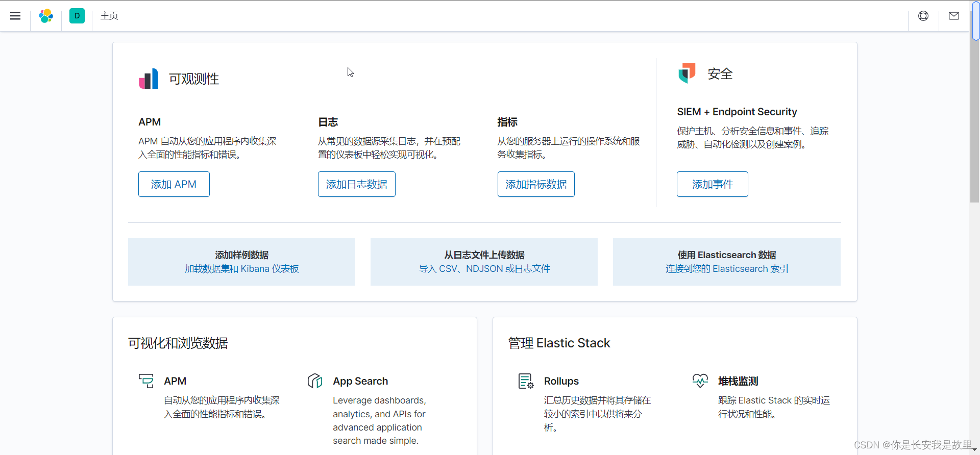Click the App Search icon
The image size is (980, 455).
click(315, 381)
